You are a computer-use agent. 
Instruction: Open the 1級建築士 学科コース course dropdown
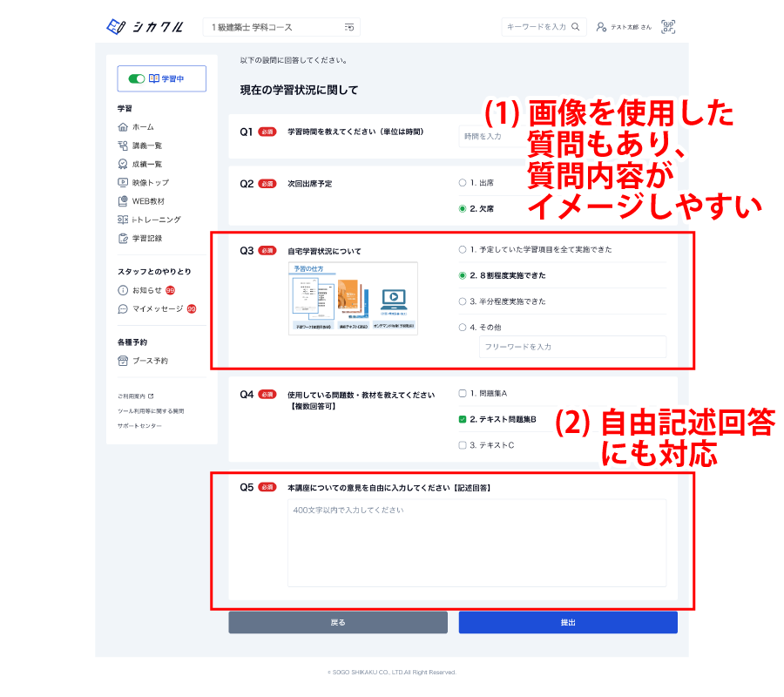pos(281,27)
